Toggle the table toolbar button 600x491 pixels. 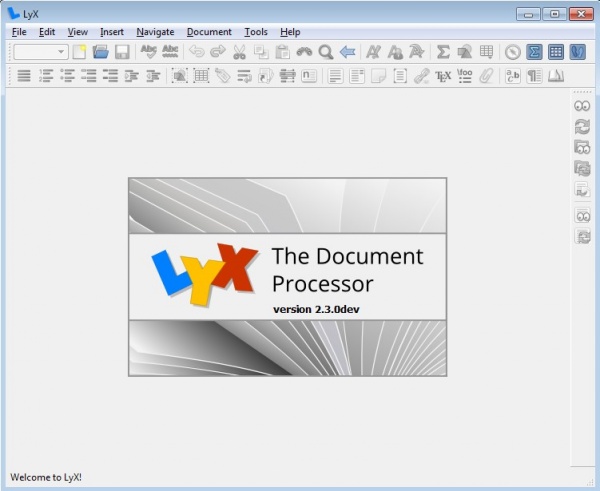tap(556, 52)
